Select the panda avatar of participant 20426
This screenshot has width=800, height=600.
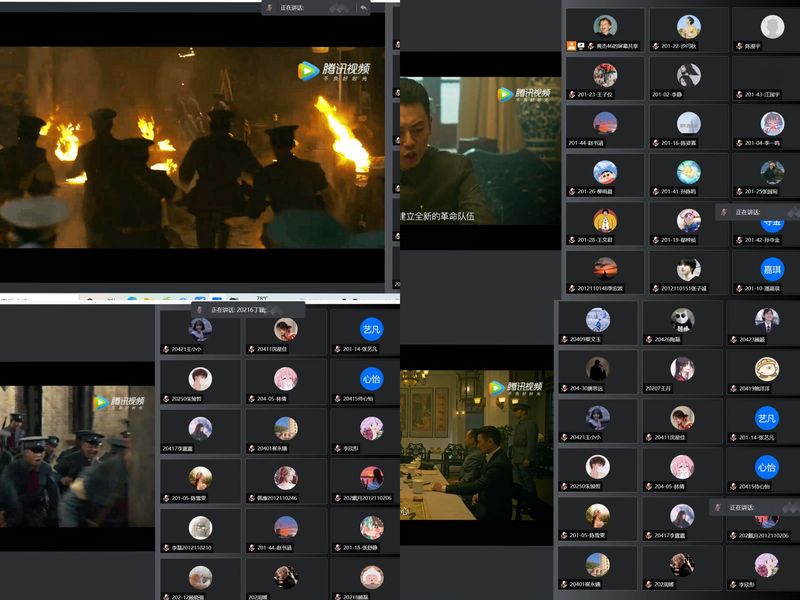(682, 319)
